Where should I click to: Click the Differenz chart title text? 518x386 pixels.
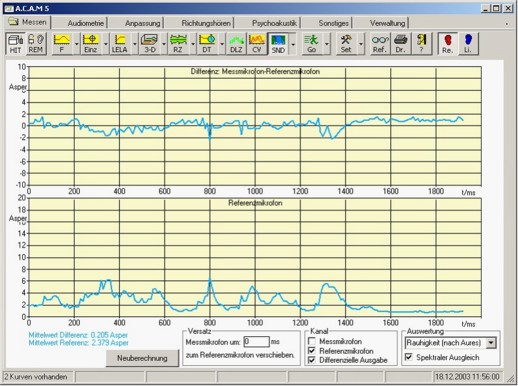point(255,72)
